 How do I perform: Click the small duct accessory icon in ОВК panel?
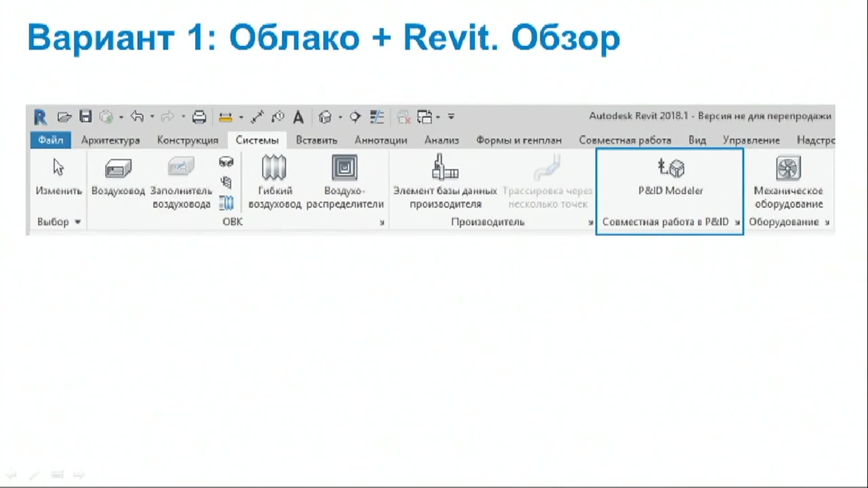click(226, 182)
